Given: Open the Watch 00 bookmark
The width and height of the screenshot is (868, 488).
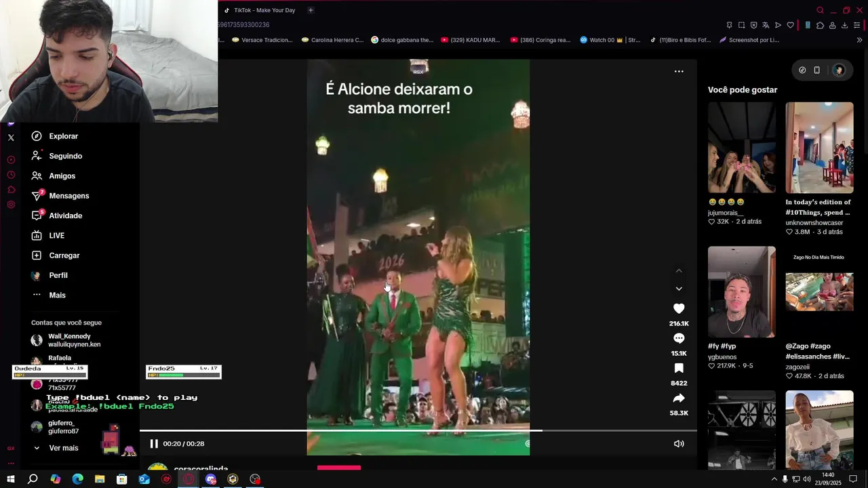Looking at the screenshot, I should 610,40.
